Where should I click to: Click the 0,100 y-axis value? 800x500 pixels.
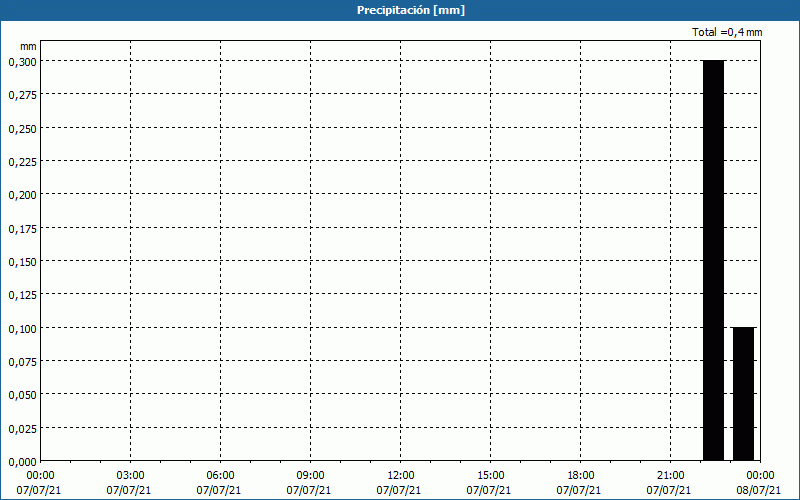pyautogui.click(x=22, y=328)
